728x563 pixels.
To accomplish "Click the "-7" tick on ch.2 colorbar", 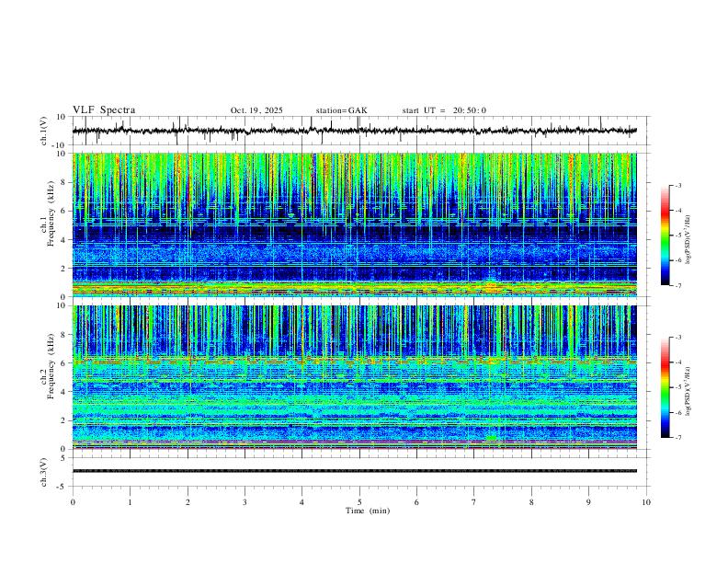I will (677, 438).
